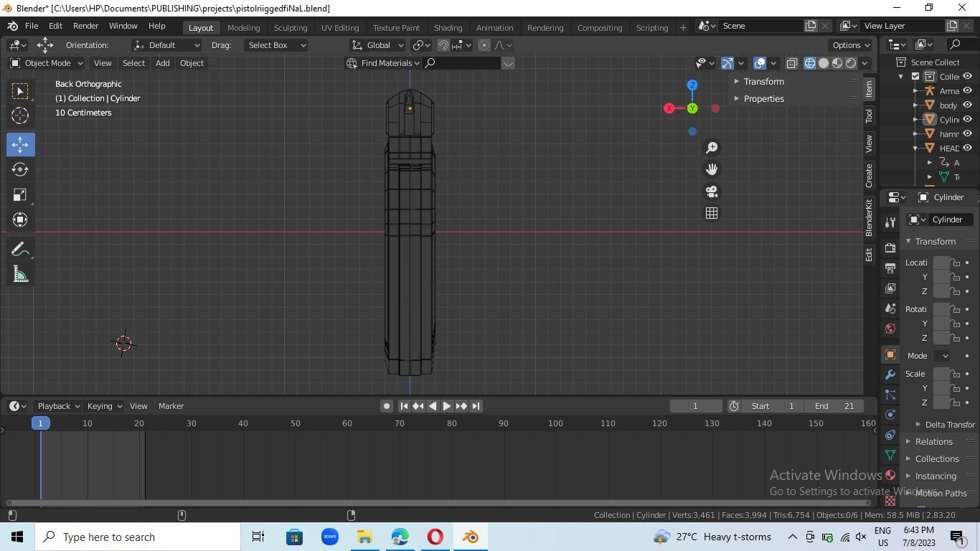Click the timeline horizontal scrollbar
The height and width of the screenshot is (551, 980).
pyautogui.click(x=438, y=503)
